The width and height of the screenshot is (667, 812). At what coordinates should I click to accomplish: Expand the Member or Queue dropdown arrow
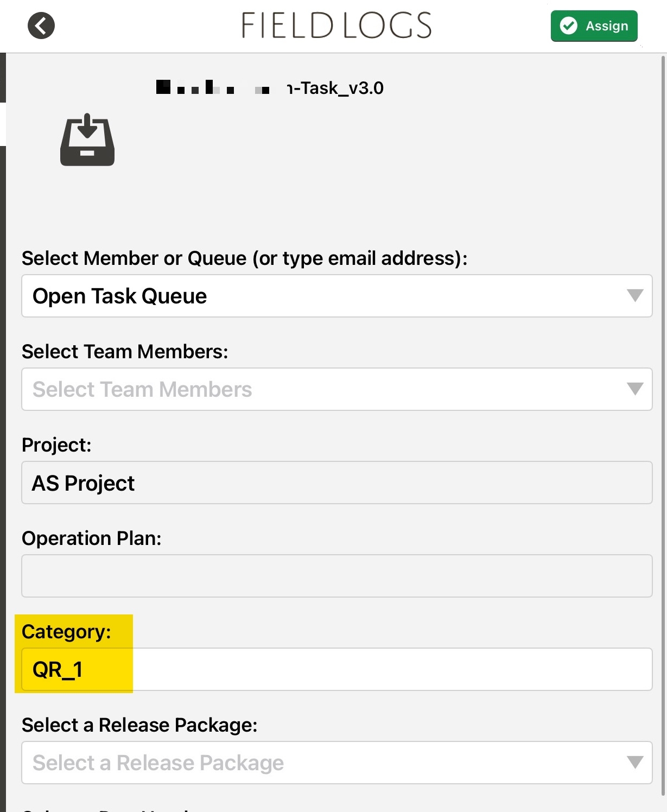[x=635, y=295]
